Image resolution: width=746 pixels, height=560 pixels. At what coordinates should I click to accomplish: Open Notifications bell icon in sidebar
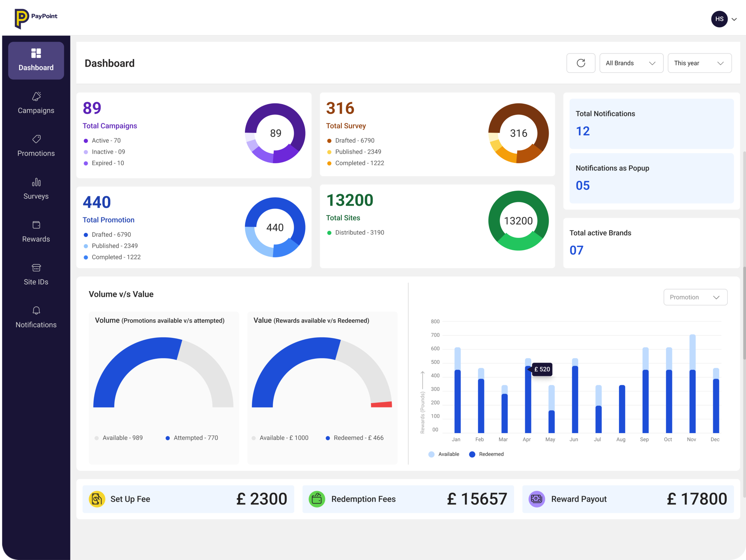point(36,310)
